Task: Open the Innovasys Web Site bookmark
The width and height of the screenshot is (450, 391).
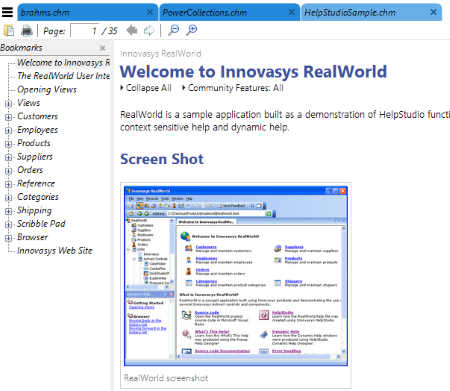Action: point(55,251)
